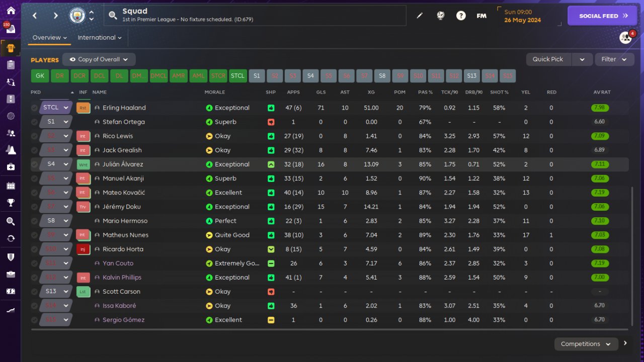Open the Tactics board icon

11,99
